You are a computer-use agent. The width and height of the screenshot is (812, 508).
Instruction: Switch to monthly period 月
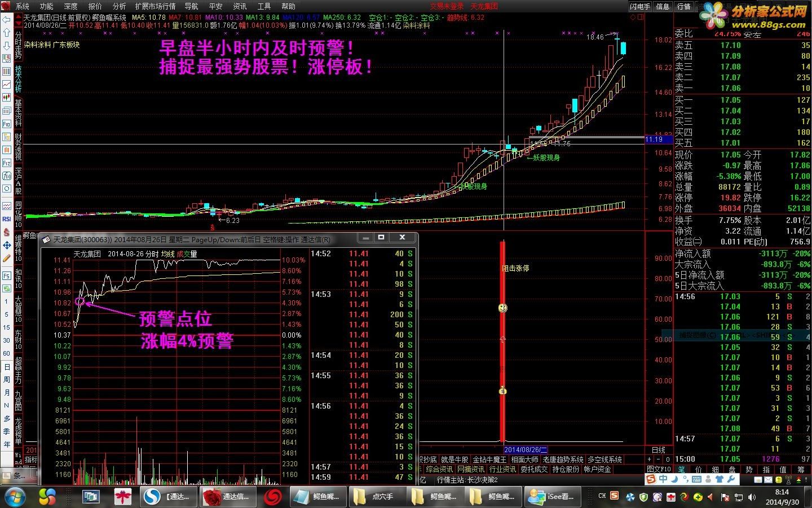click(x=6, y=393)
